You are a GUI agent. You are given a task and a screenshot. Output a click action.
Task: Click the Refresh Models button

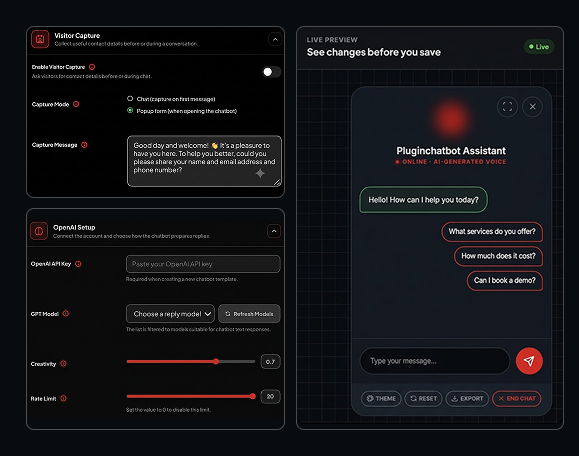click(249, 314)
